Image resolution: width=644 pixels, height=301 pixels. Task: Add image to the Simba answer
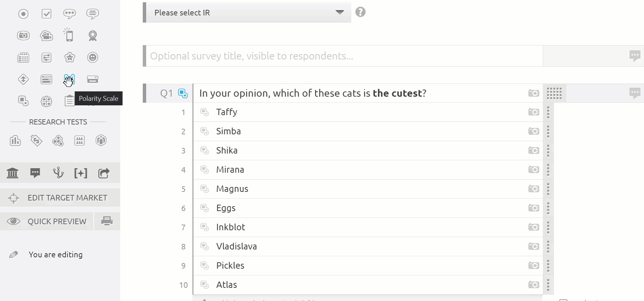pyautogui.click(x=534, y=131)
